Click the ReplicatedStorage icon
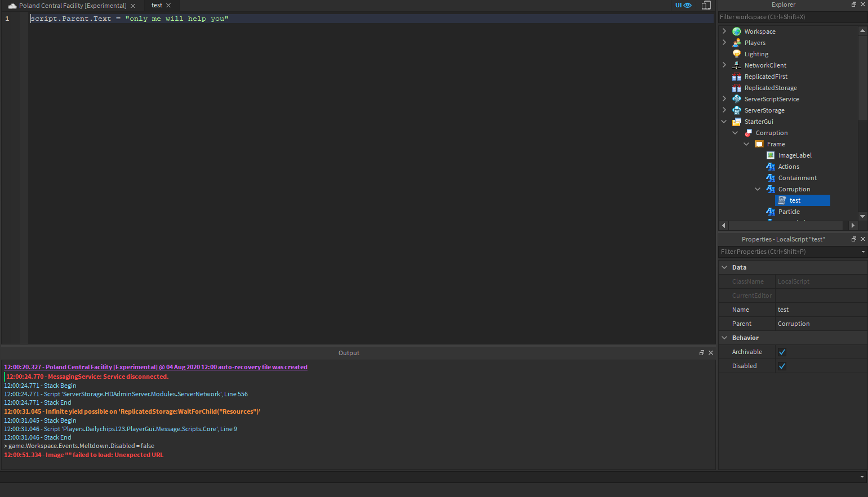868x497 pixels. click(x=736, y=88)
